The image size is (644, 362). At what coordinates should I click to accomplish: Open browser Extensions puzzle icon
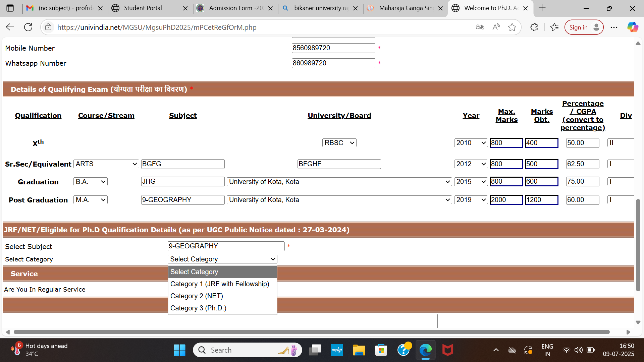click(534, 27)
